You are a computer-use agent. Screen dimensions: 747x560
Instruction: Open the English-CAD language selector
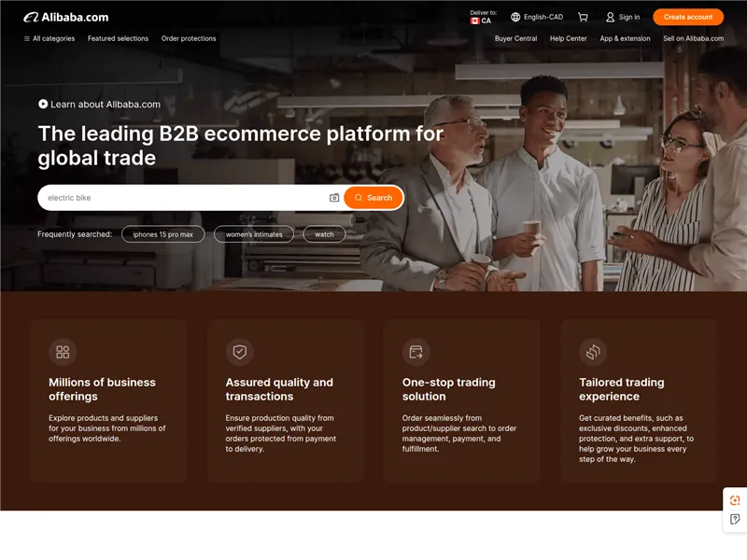(535, 16)
